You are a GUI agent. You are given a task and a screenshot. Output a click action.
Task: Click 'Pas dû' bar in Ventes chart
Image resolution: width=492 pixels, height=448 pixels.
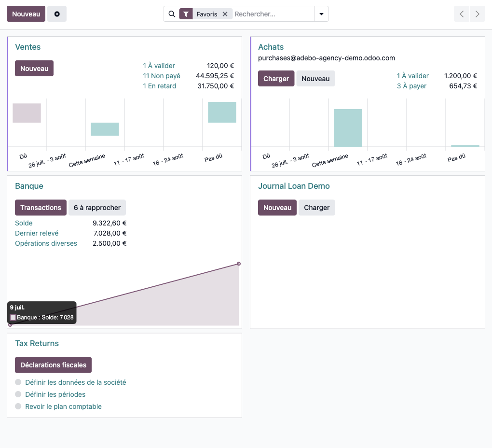coord(222,112)
